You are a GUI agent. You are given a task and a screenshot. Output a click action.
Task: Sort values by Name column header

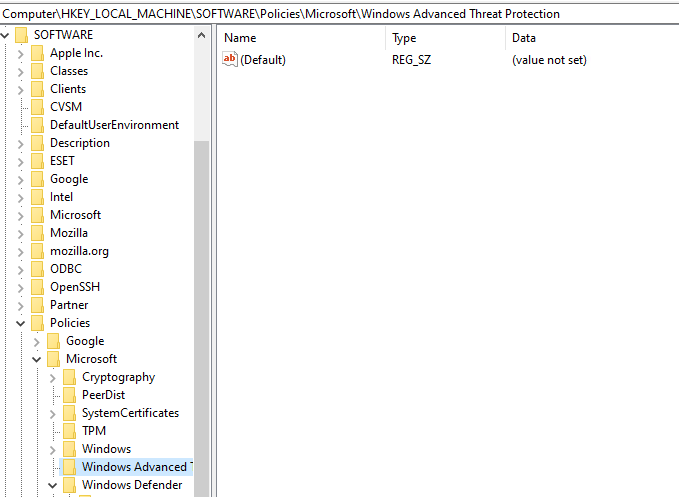[x=301, y=38]
